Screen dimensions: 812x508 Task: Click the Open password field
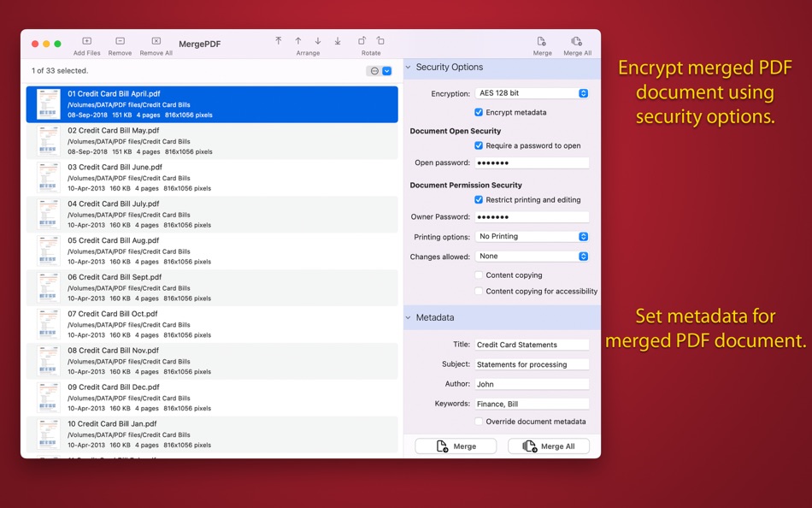point(532,162)
